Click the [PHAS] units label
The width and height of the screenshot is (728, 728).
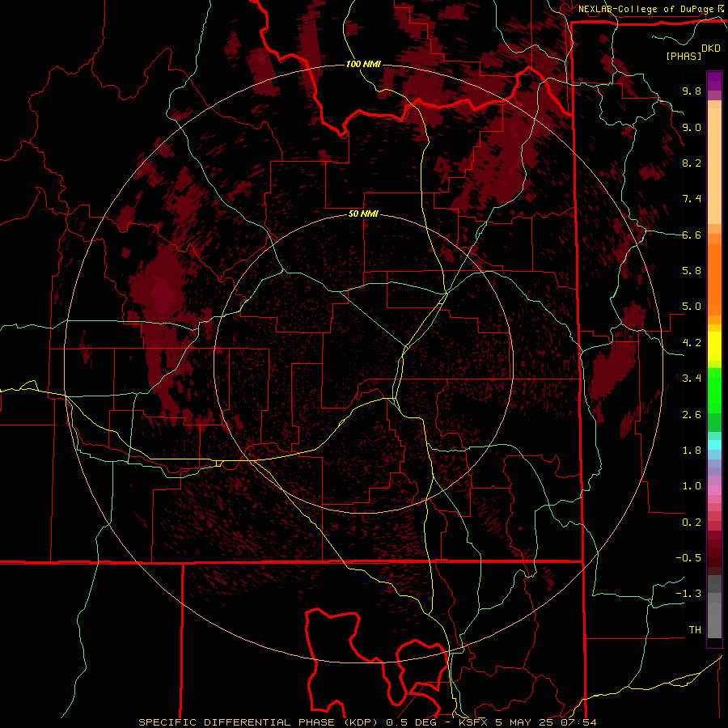[684, 56]
